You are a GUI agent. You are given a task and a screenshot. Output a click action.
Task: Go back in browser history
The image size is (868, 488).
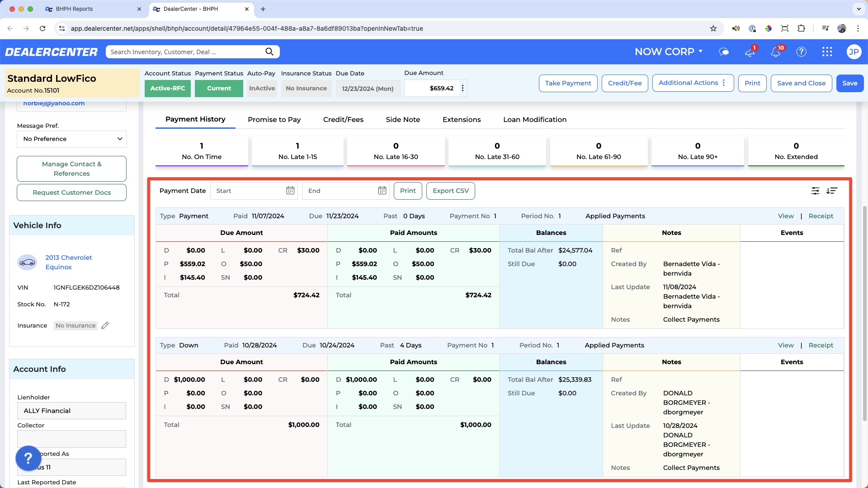click(x=10, y=28)
